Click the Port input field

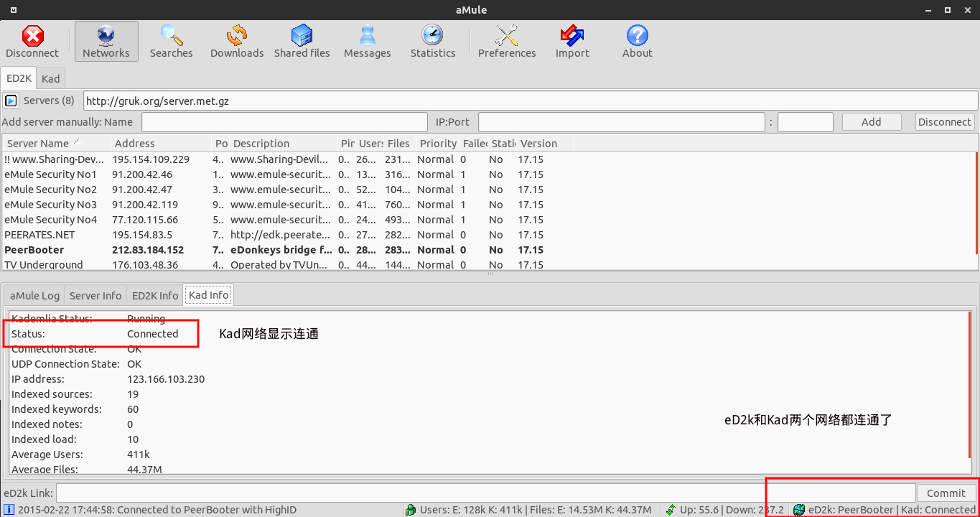point(806,122)
